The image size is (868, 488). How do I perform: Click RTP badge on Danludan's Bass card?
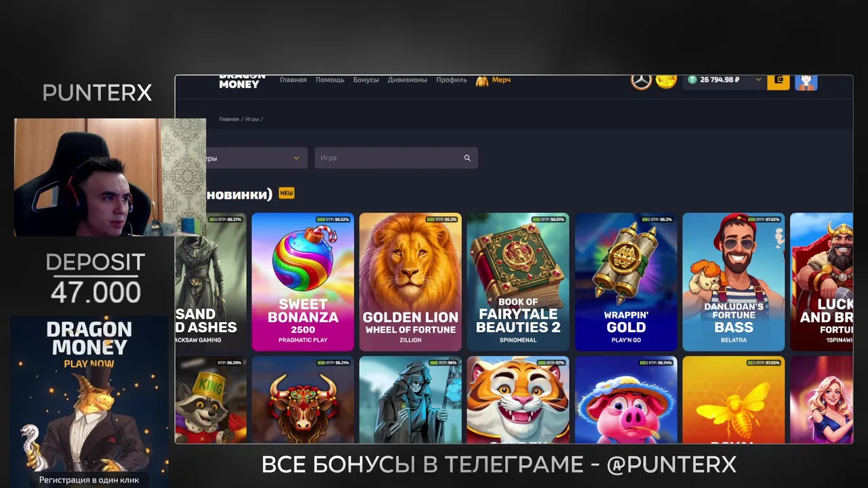pyautogui.click(x=764, y=220)
